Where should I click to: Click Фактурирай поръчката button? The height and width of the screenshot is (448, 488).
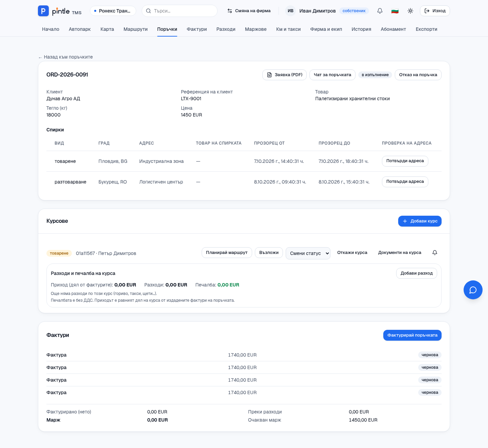(x=412, y=335)
